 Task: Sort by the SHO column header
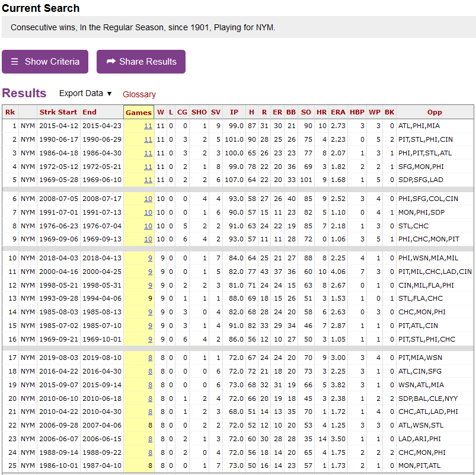pyautogui.click(x=199, y=112)
